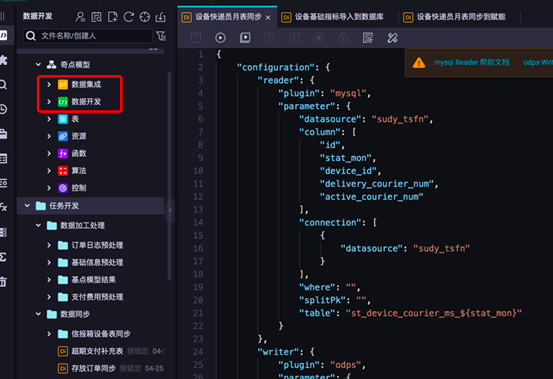
Task: Open the clock history icon in left sidebar
Action: [x=4, y=109]
